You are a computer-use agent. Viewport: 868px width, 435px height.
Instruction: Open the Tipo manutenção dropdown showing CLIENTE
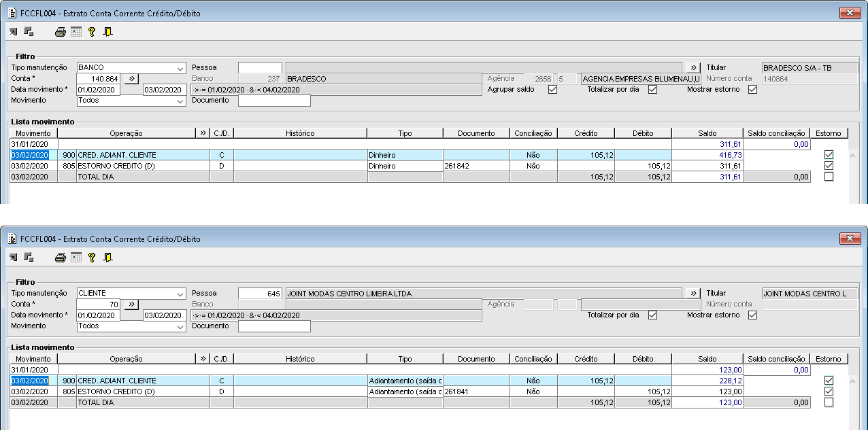point(180,294)
